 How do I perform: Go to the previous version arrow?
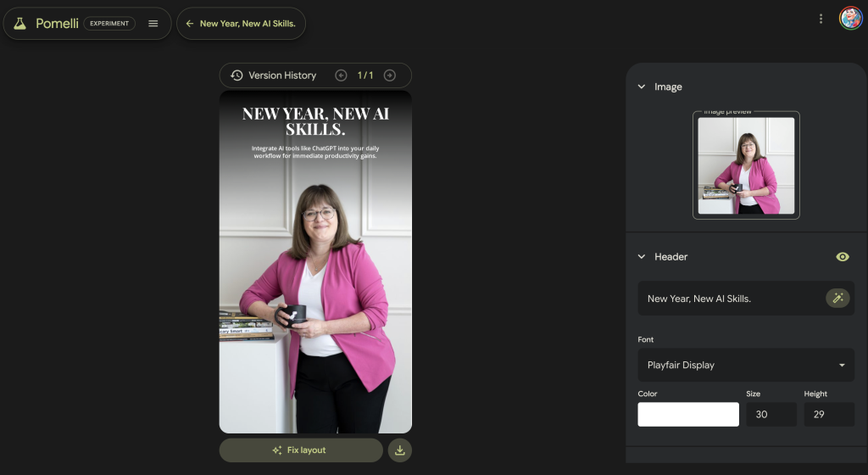pyautogui.click(x=341, y=75)
